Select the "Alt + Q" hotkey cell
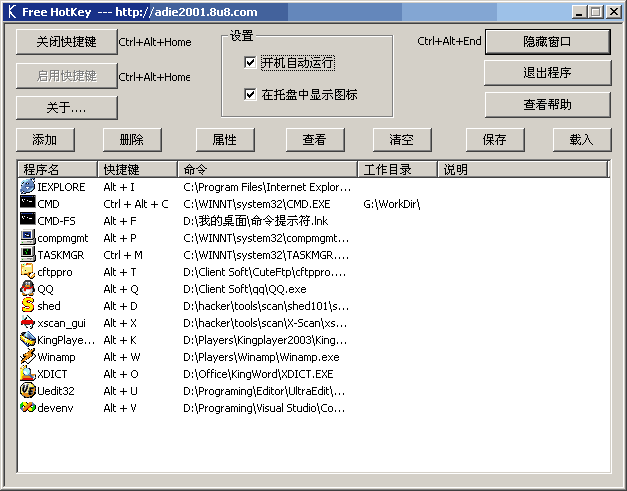This screenshot has height=491, width=627. click(x=120, y=289)
